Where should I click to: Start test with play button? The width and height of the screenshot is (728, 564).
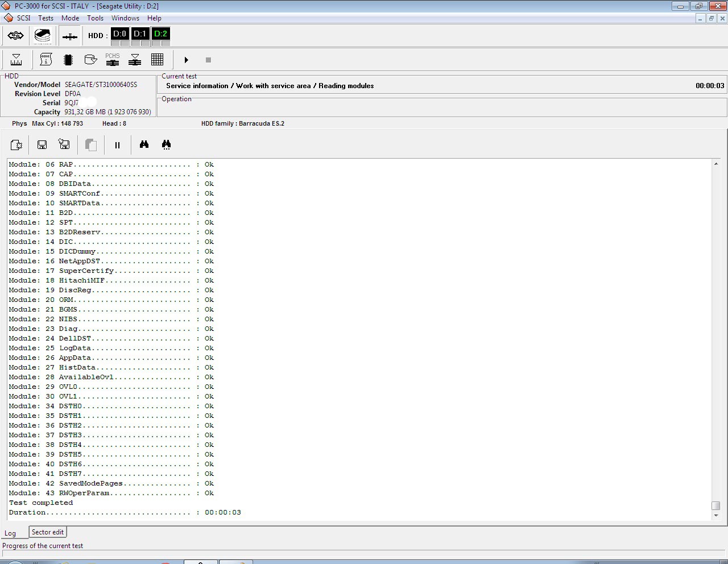[x=186, y=60]
